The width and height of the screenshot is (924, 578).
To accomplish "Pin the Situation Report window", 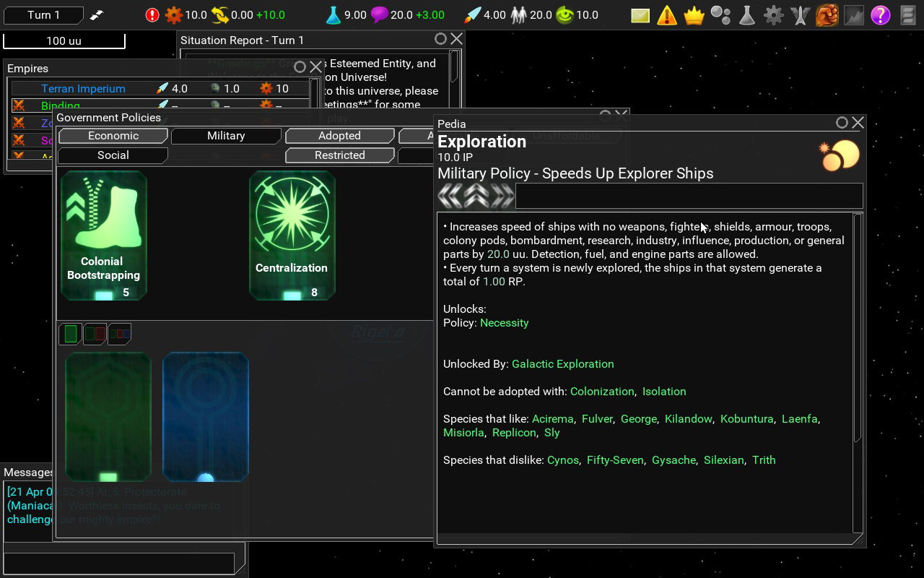I will [440, 39].
